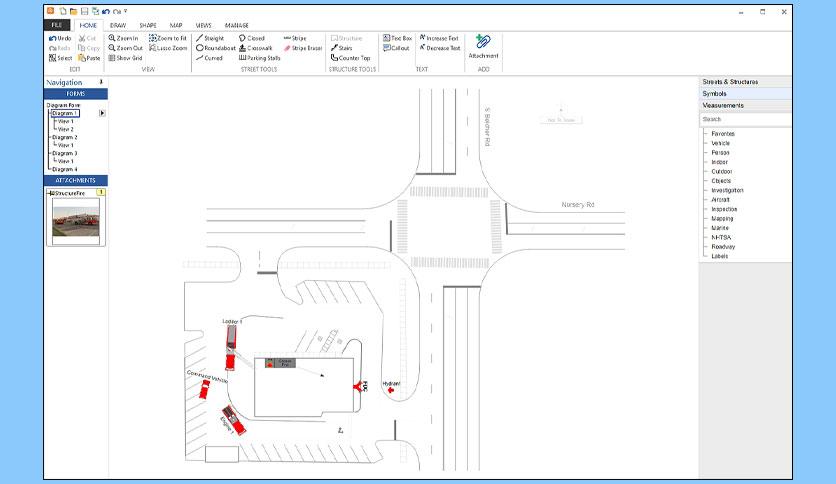The height and width of the screenshot is (484, 836).
Task: Click arrow button beside Diagram 1
Action: pyautogui.click(x=102, y=113)
